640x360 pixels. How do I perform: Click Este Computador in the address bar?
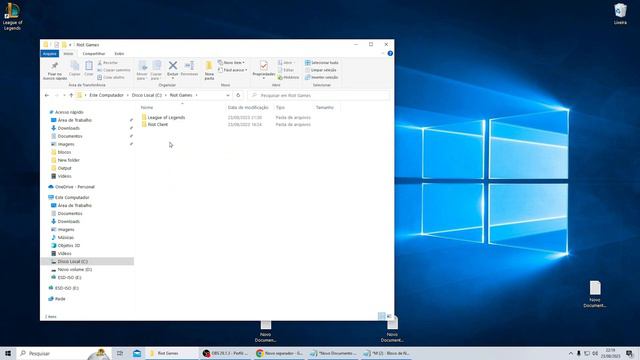(106, 96)
